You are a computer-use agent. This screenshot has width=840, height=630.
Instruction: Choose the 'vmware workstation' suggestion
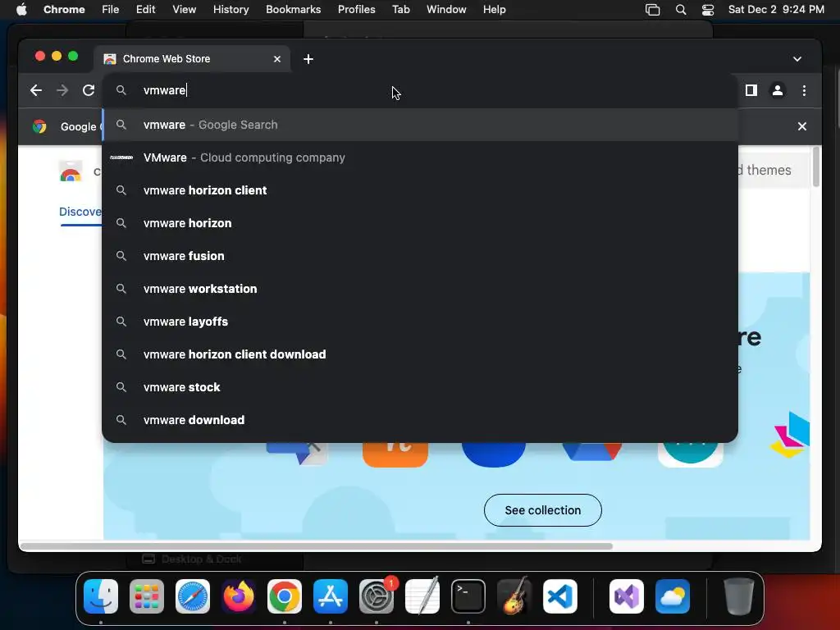420,289
